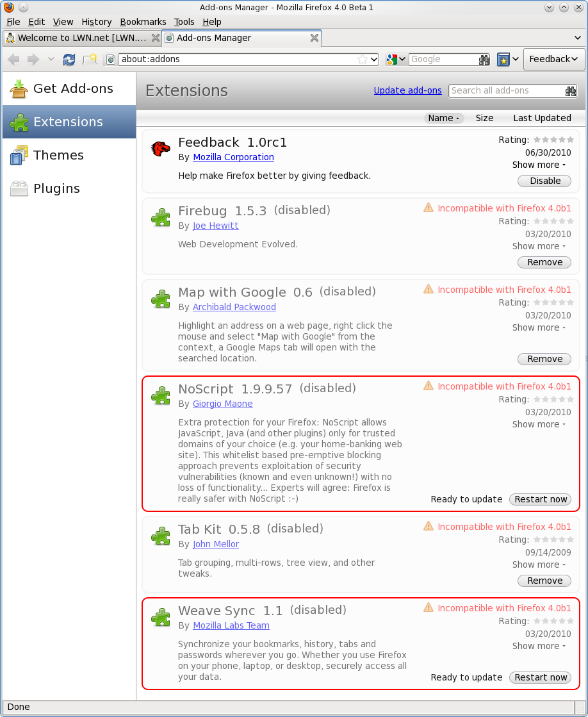The height and width of the screenshot is (717, 588).
Task: Select Plugins in the sidebar
Action: pos(56,188)
